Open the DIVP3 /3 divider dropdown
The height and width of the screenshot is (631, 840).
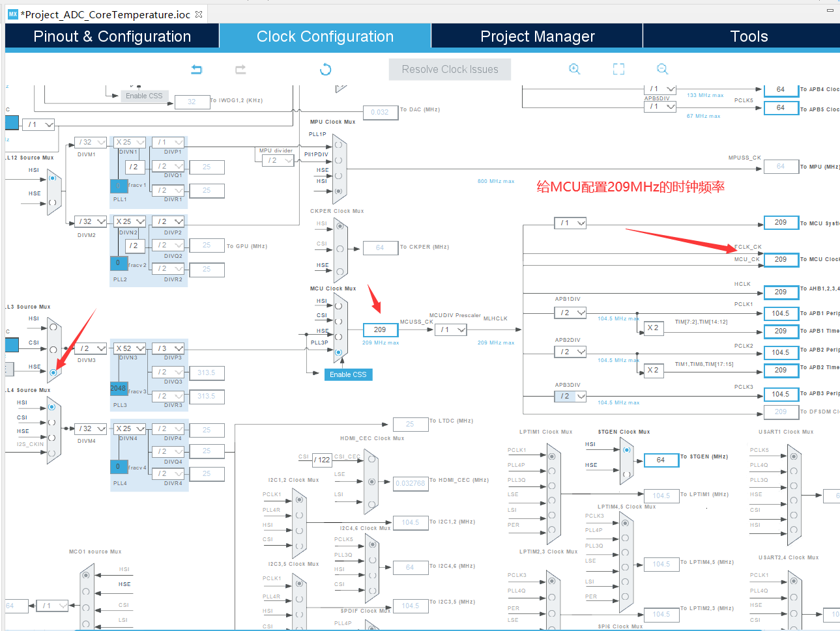168,348
